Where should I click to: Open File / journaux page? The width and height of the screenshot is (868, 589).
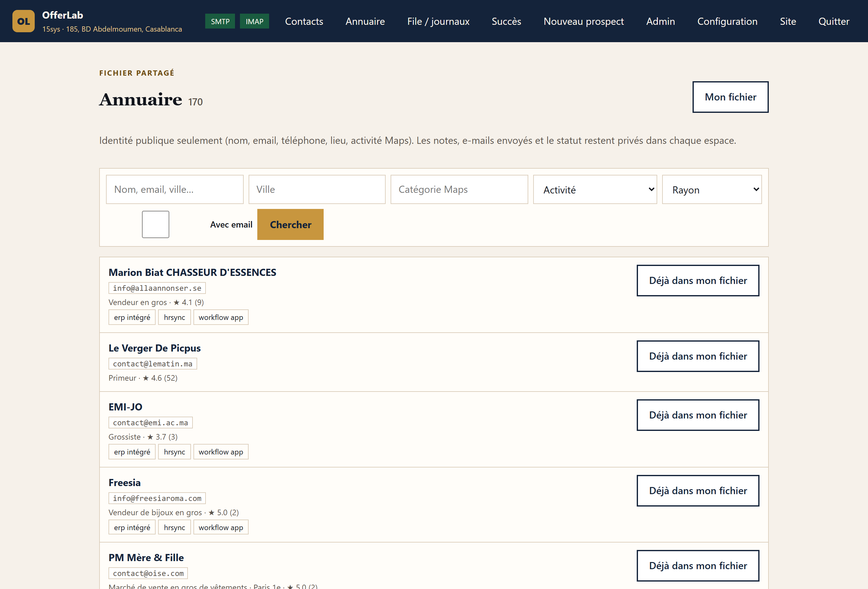tap(438, 21)
